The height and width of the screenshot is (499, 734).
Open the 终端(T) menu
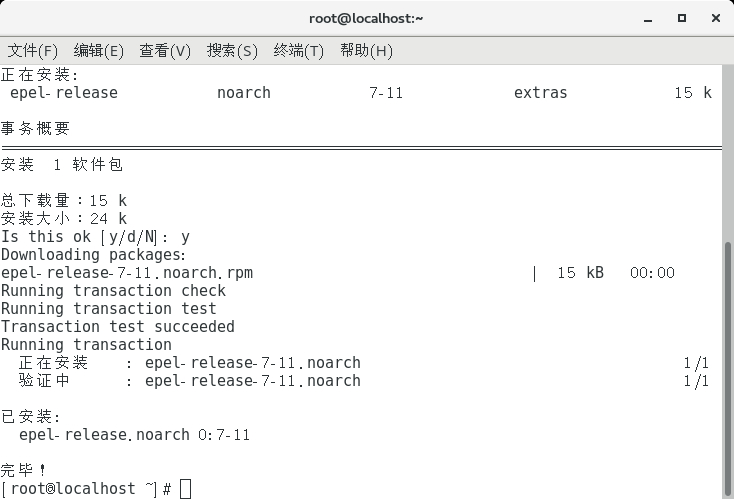299,51
